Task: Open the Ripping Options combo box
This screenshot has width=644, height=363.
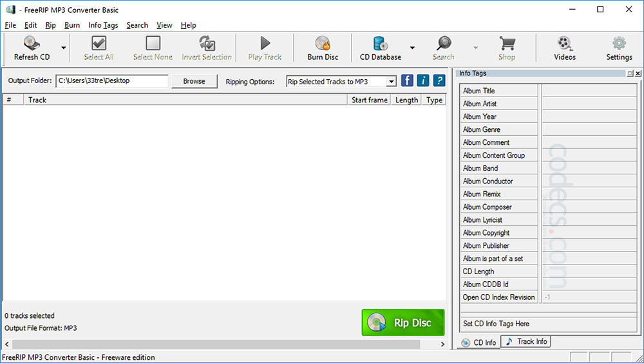Action: pyautogui.click(x=341, y=82)
